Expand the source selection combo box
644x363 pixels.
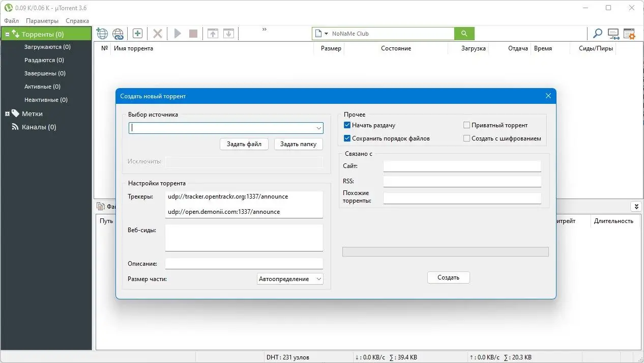coord(319,128)
